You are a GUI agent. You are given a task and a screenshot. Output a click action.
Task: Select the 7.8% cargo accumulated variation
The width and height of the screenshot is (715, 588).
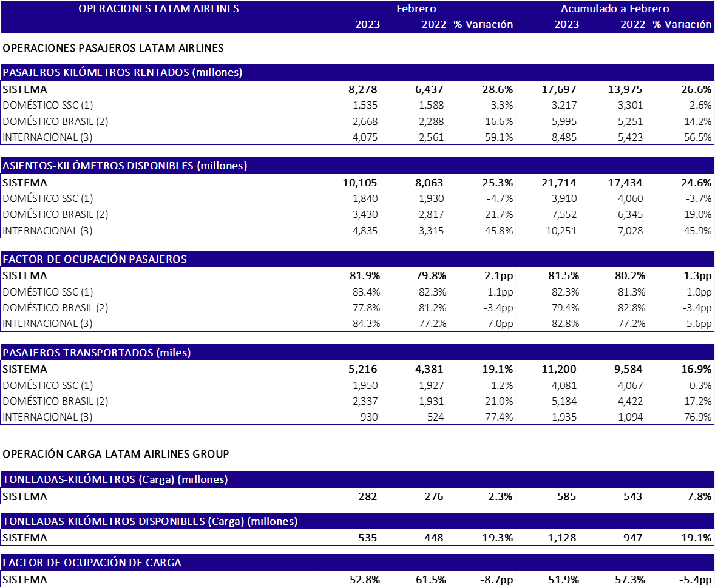[x=699, y=497]
